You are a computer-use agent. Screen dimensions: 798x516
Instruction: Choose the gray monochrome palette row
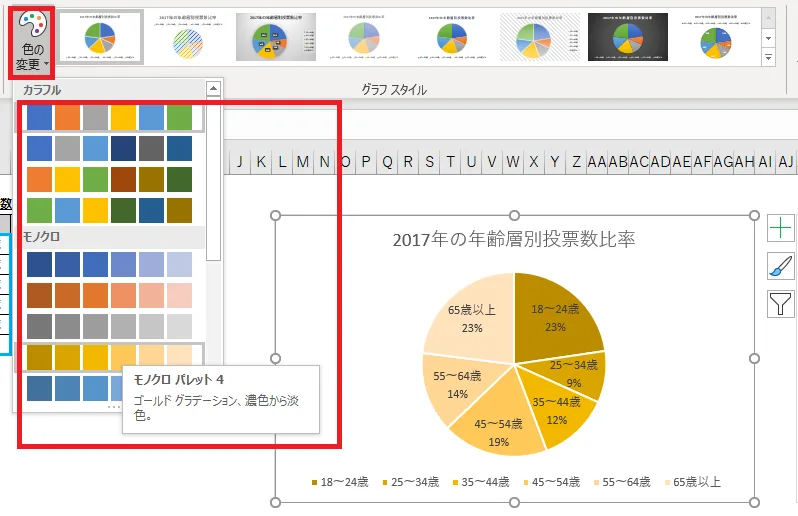click(x=110, y=326)
